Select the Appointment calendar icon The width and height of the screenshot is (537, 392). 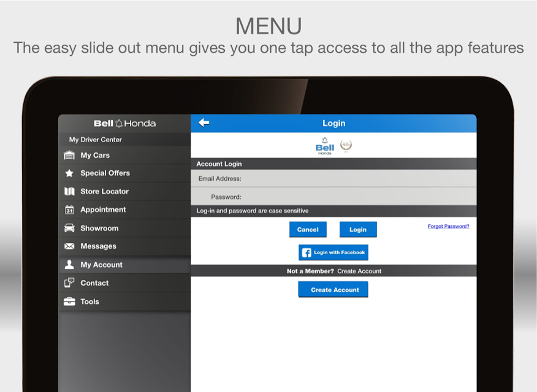click(x=69, y=209)
